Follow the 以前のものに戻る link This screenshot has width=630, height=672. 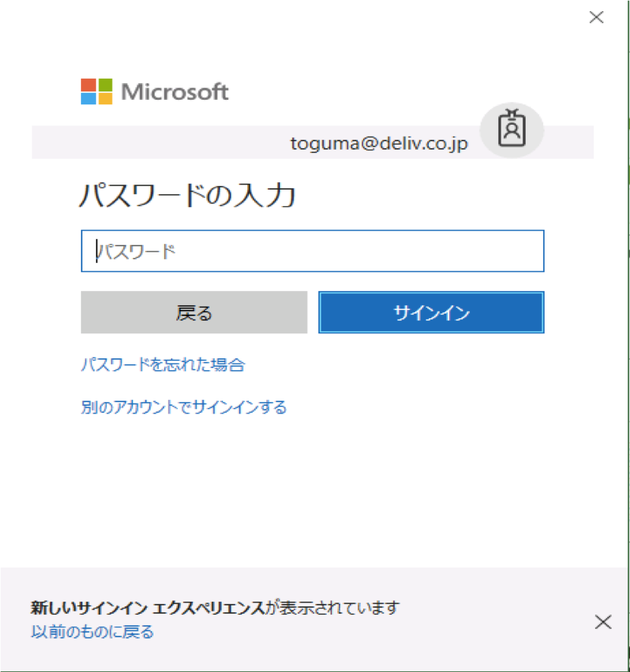point(92,632)
